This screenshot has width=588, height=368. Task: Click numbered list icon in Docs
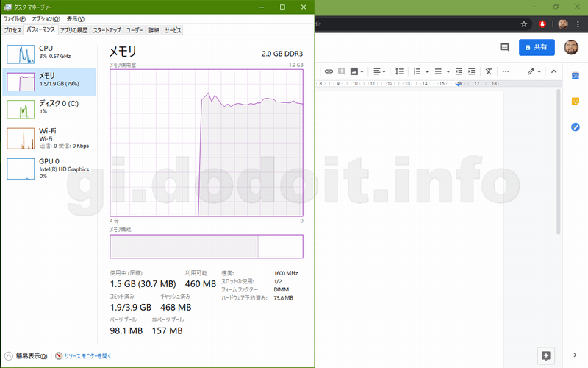[x=417, y=71]
